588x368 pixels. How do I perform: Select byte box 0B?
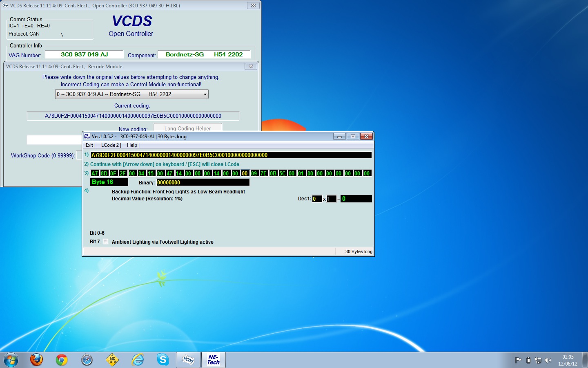273,173
